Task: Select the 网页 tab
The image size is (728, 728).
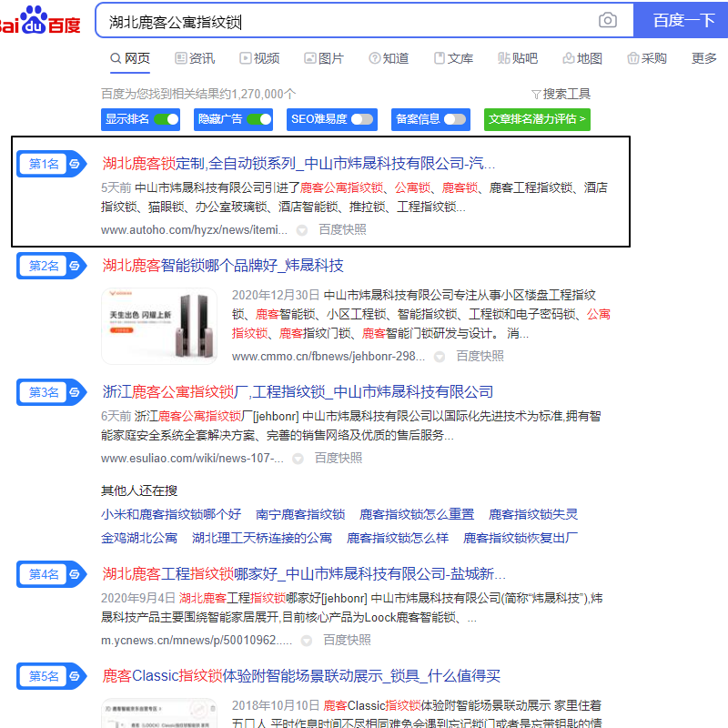Action: pyautogui.click(x=130, y=58)
